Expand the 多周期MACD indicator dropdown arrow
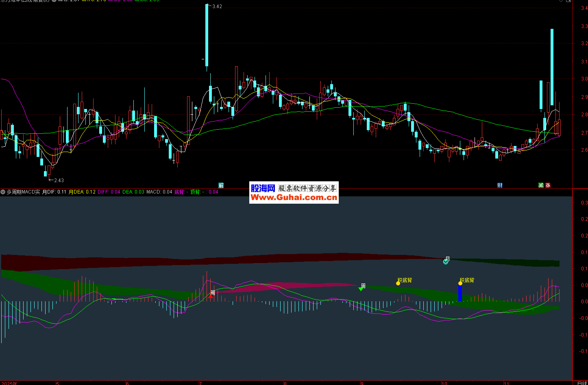Screen dimensions: 588x385 3,192
